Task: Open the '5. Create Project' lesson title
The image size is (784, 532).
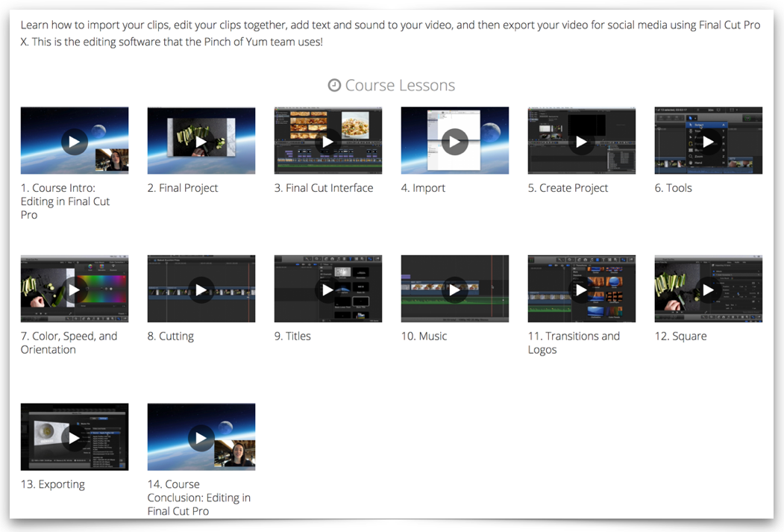Action: tap(568, 188)
